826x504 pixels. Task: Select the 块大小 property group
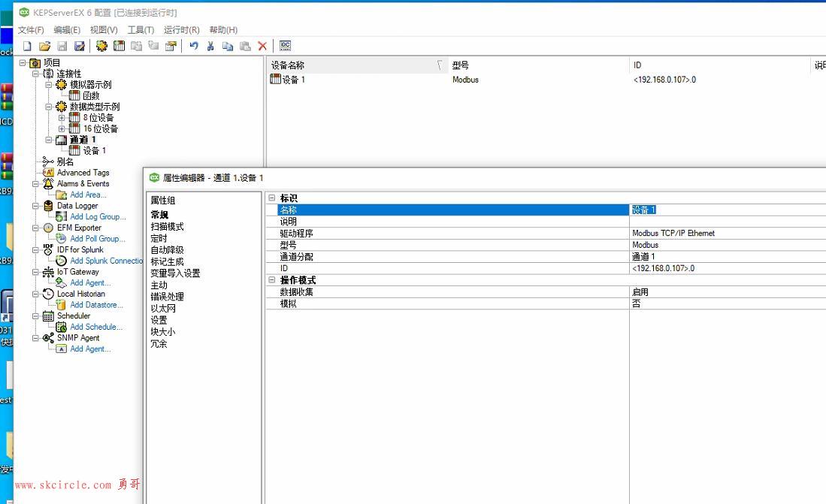163,332
